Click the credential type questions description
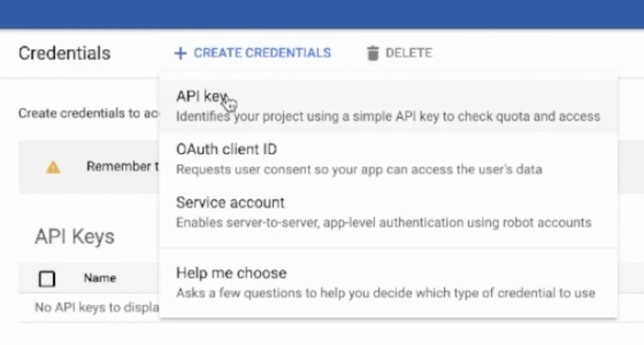The width and height of the screenshot is (644, 345). click(x=386, y=293)
